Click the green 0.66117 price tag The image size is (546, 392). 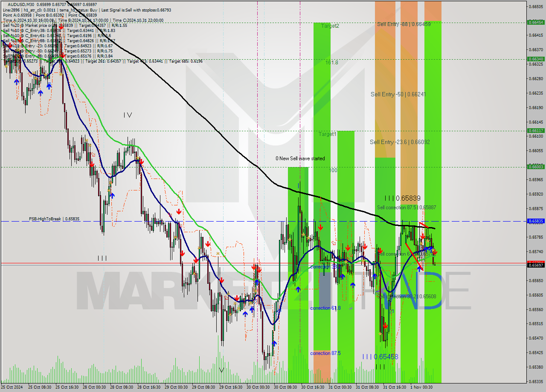click(536, 130)
